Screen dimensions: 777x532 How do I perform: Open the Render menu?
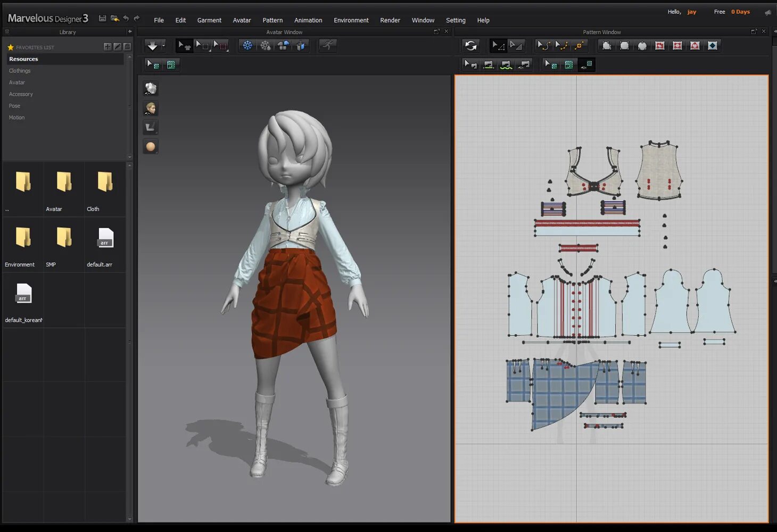[x=390, y=20]
